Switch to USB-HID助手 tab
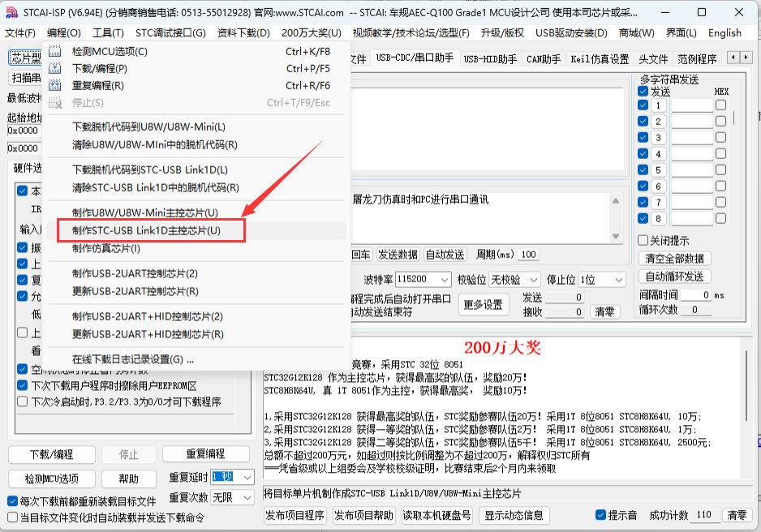Image resolution: width=761 pixels, height=532 pixels. (490, 59)
